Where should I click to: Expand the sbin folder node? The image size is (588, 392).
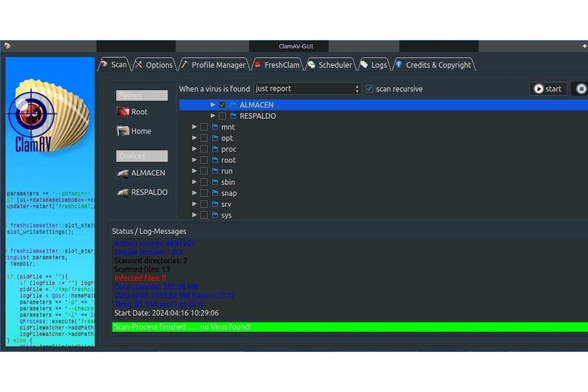(x=194, y=182)
